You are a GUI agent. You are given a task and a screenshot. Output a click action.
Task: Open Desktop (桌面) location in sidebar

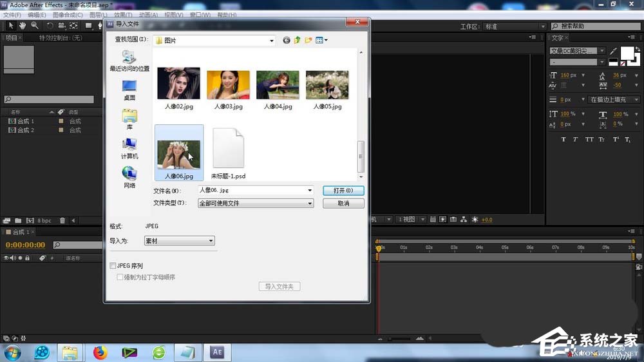click(129, 90)
